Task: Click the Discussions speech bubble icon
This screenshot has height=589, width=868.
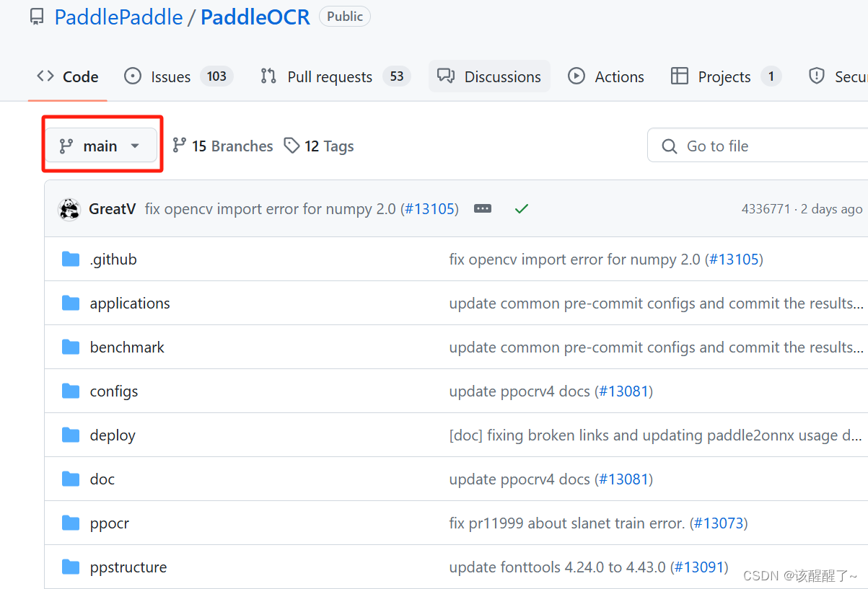Action: point(446,76)
